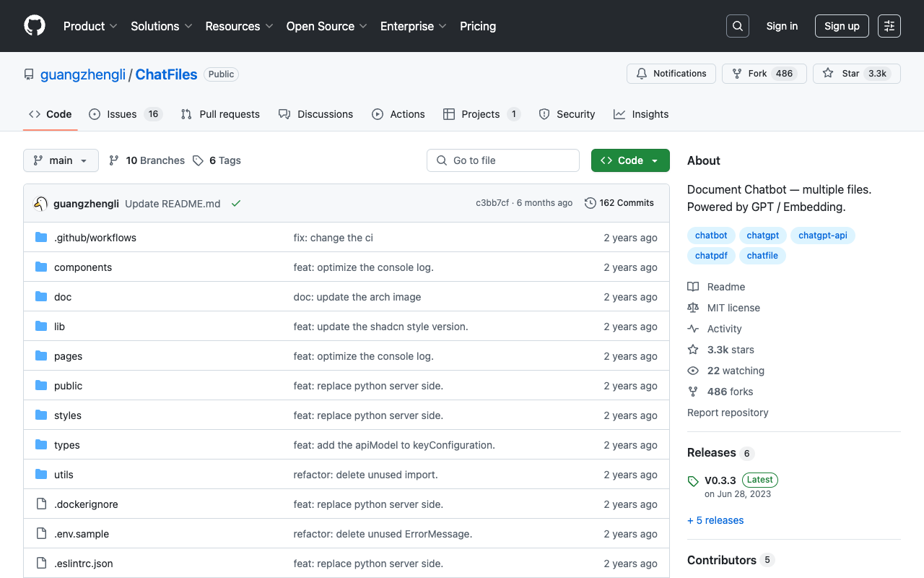
Task: Click the star icon in Star button
Action: [828, 74]
